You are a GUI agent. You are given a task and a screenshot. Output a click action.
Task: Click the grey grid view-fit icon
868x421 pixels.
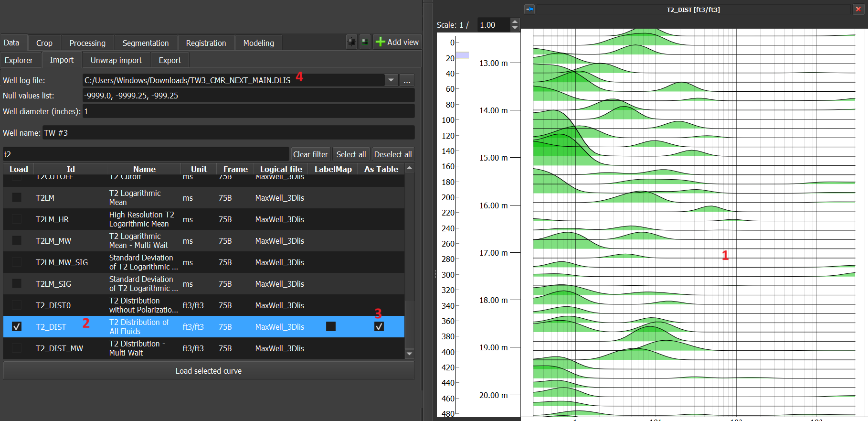click(x=351, y=42)
